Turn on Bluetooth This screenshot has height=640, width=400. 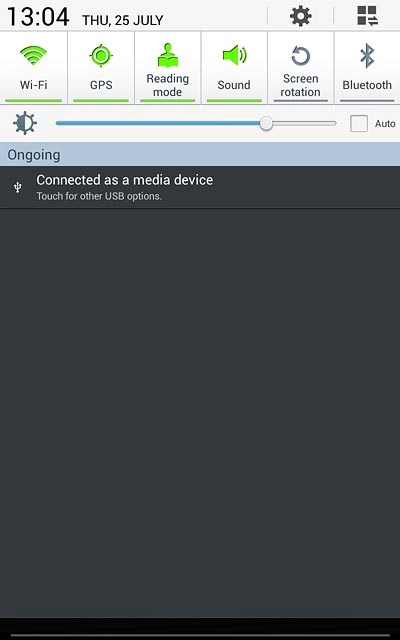(x=367, y=68)
